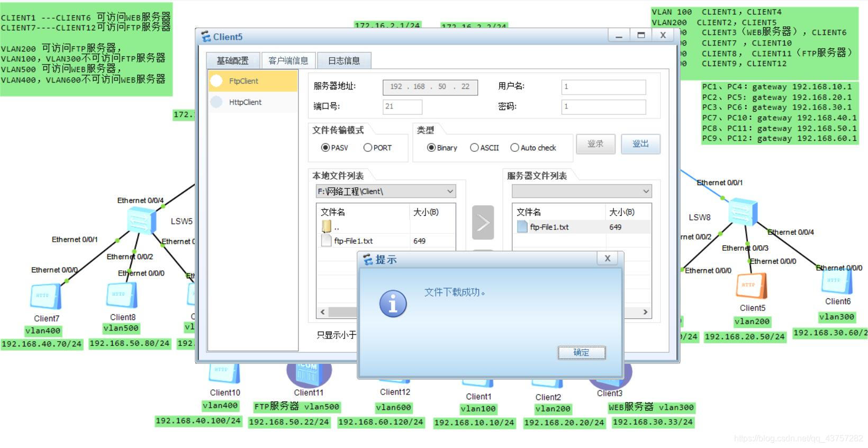Click the Client2 label in topology
Viewport: 868px width, 448px height.
(548, 397)
